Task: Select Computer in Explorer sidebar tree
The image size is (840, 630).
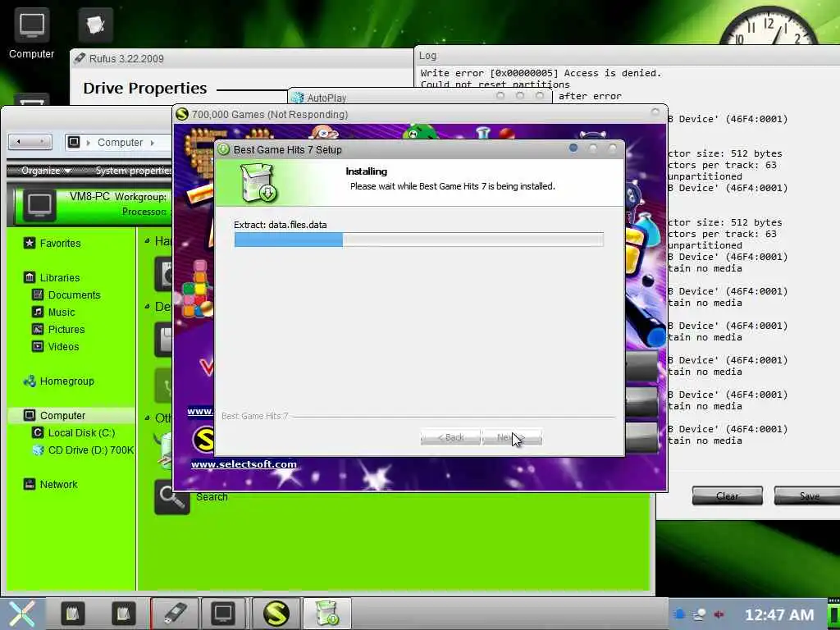Action: tap(62, 415)
